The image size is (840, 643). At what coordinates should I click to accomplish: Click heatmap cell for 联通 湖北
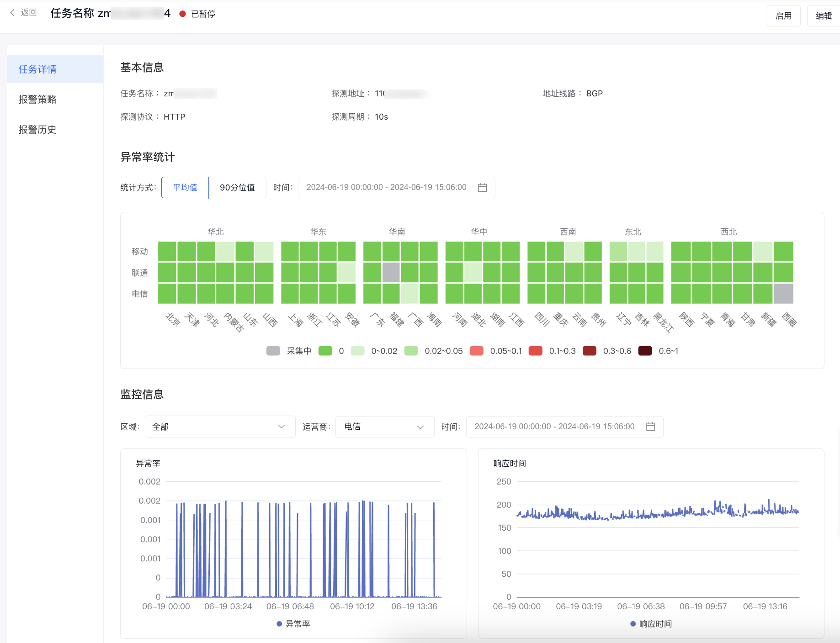(473, 273)
